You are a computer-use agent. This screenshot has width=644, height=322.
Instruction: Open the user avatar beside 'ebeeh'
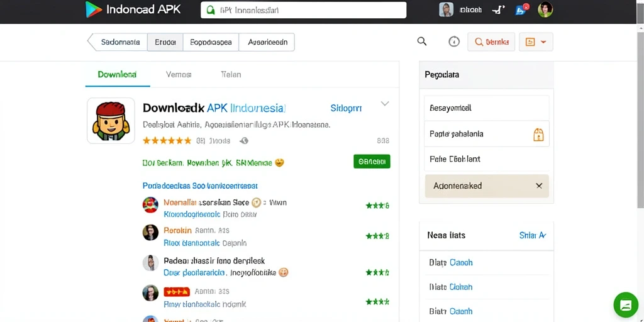coord(446,10)
